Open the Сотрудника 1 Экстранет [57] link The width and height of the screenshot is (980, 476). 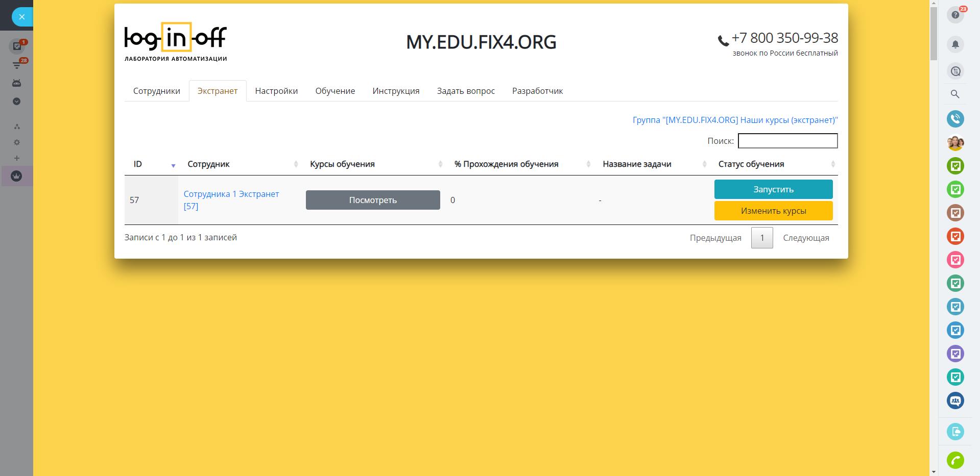point(231,200)
